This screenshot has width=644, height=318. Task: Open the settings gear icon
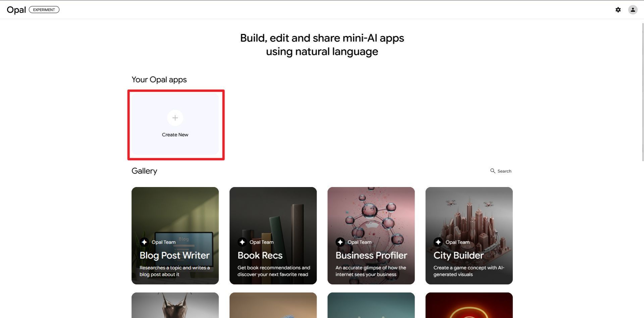click(618, 10)
